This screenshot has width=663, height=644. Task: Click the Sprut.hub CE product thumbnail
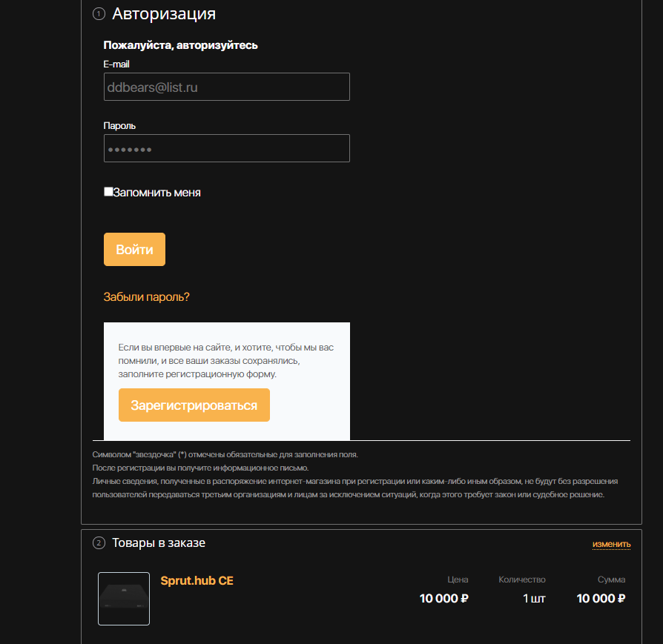coord(124,598)
